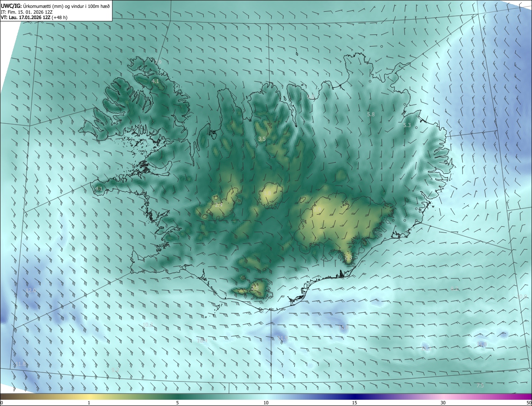Click the 15 tick on the color scale

coord(355,403)
